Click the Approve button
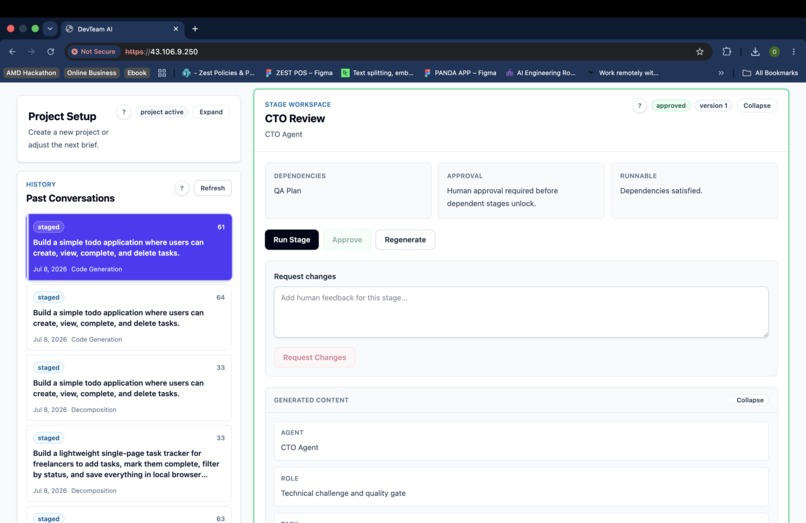The height and width of the screenshot is (523, 806). tap(347, 240)
